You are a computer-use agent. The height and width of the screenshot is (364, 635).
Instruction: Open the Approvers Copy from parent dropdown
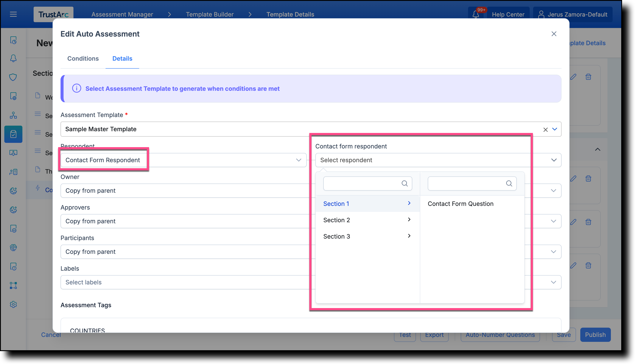pos(311,221)
